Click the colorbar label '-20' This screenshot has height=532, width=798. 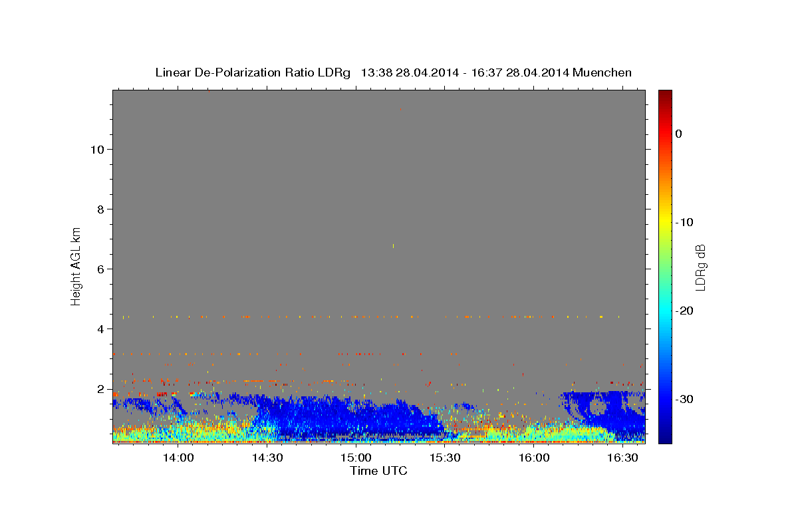tap(684, 311)
